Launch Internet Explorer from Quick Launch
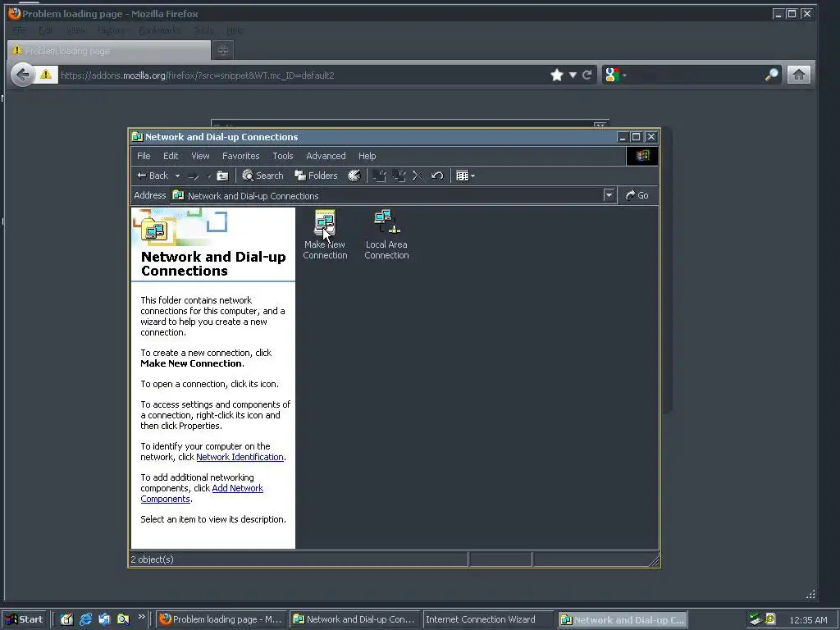 (85, 619)
